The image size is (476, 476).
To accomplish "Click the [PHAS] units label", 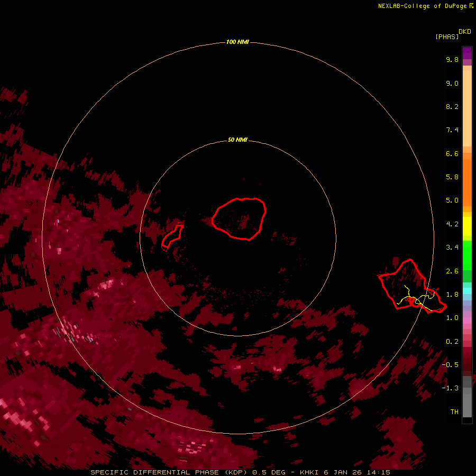I will click(x=447, y=36).
